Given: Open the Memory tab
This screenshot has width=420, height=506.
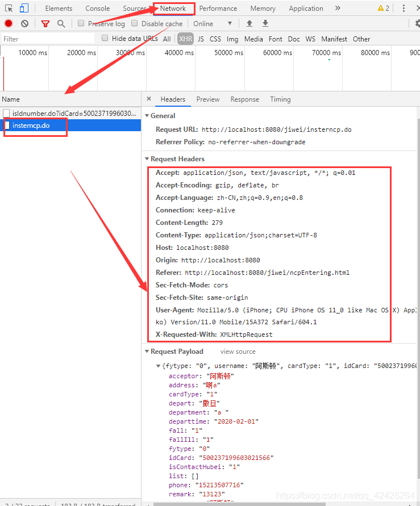Looking at the screenshot, I should click(263, 9).
